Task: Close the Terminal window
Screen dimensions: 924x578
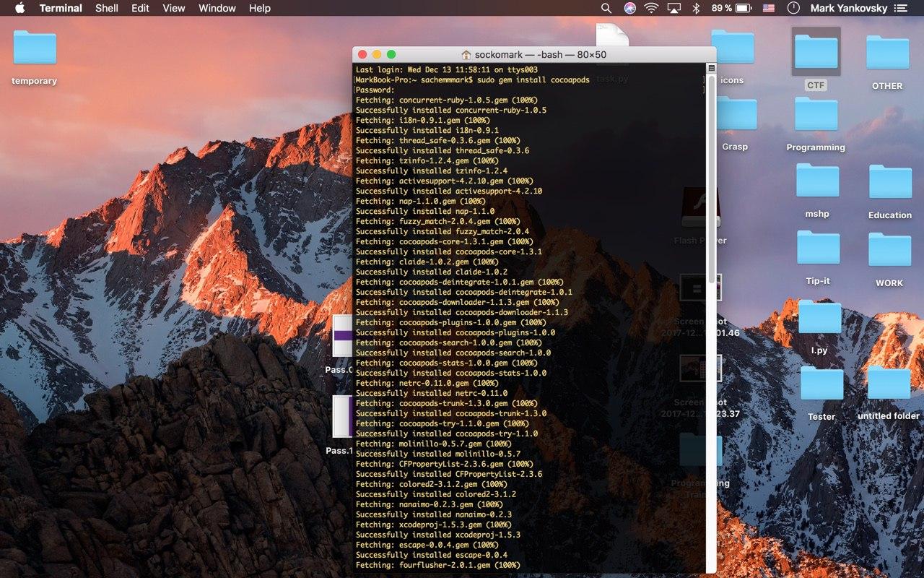Action: click(362, 54)
